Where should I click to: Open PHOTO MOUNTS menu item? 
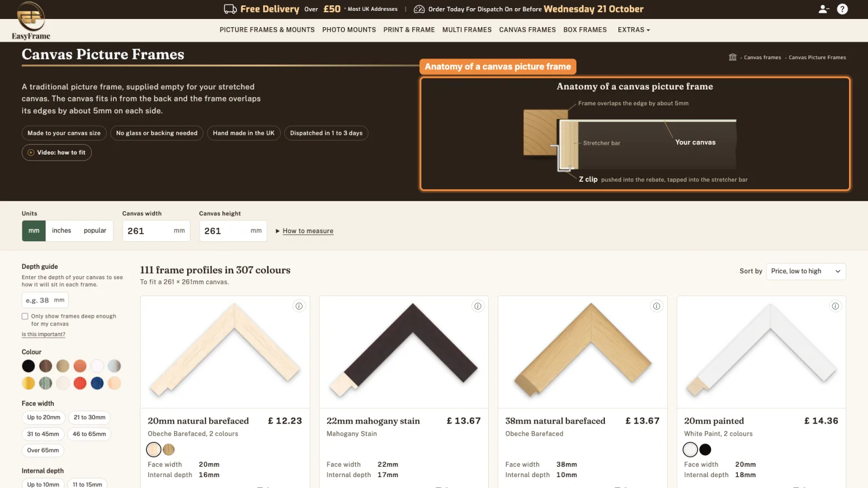tap(349, 30)
